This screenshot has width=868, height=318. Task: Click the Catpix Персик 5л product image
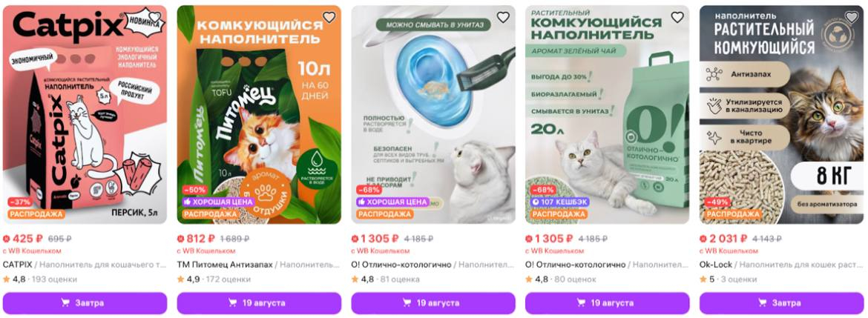click(85, 115)
